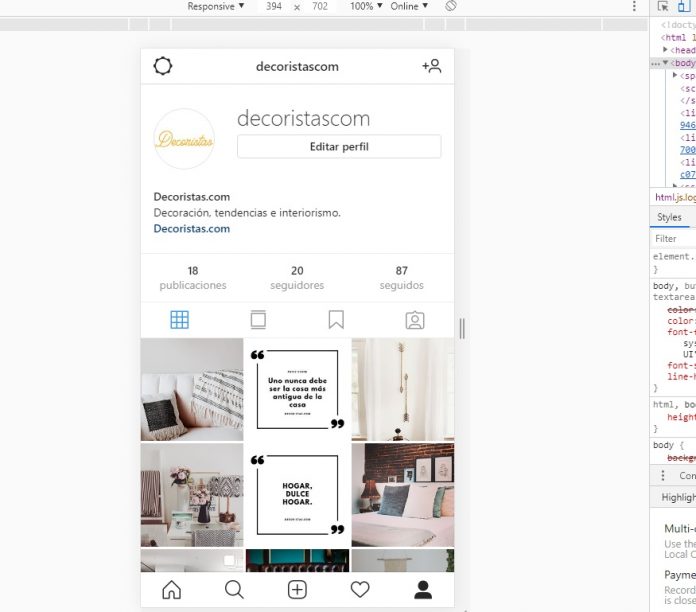Open DevTools drawer three-dot menu
The image size is (696, 612).
tap(663, 476)
